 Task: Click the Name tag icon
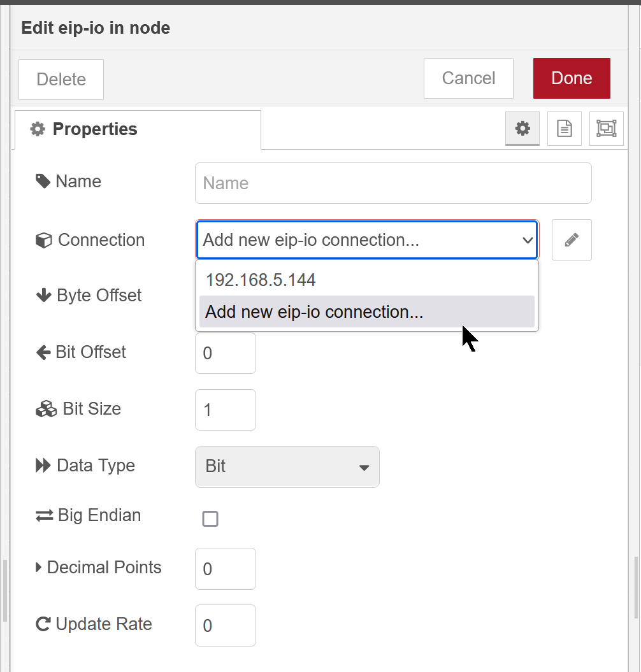tap(43, 182)
